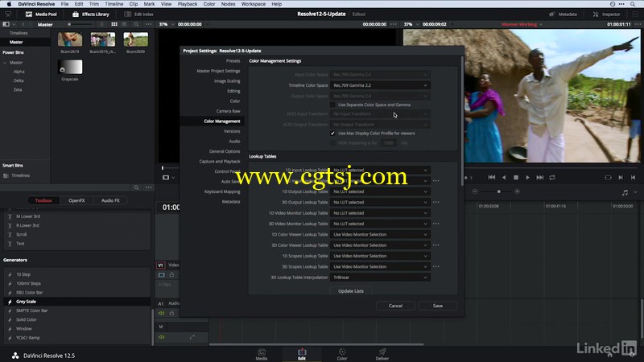The image size is (644, 362).
Task: Select the Grayscale clip thumbnail
Action: [x=70, y=67]
